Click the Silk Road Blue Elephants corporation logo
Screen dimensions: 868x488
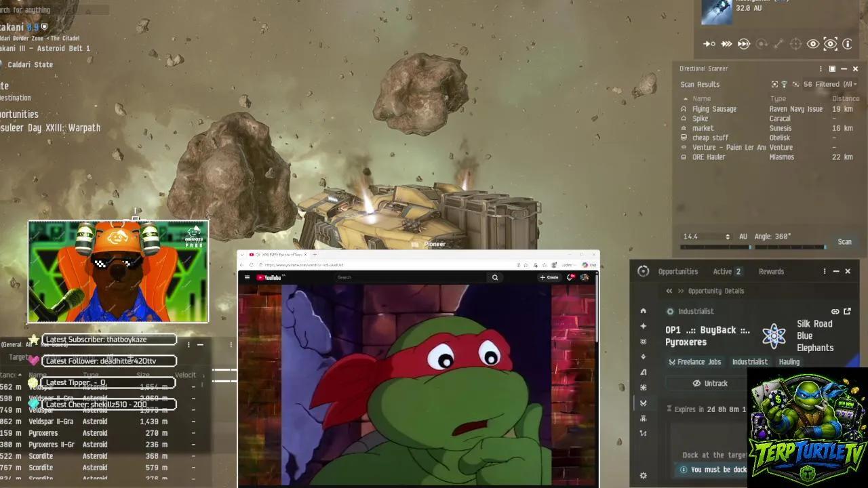tap(774, 335)
